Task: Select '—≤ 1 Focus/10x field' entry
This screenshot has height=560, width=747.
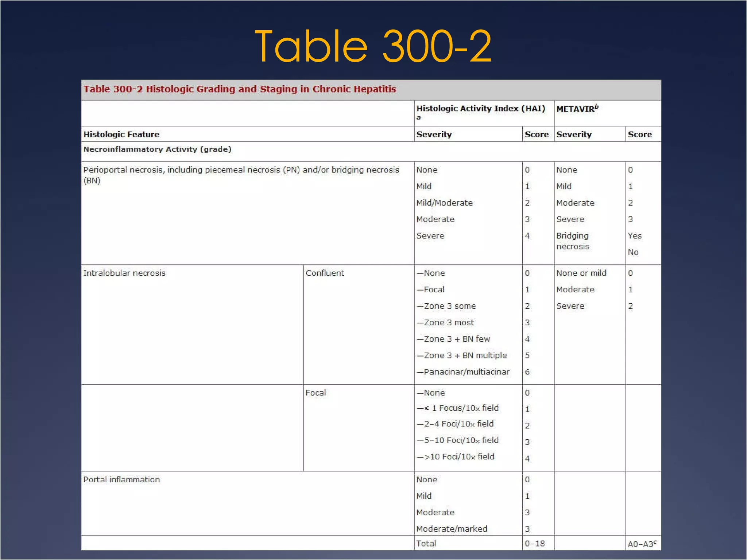Action: click(458, 408)
